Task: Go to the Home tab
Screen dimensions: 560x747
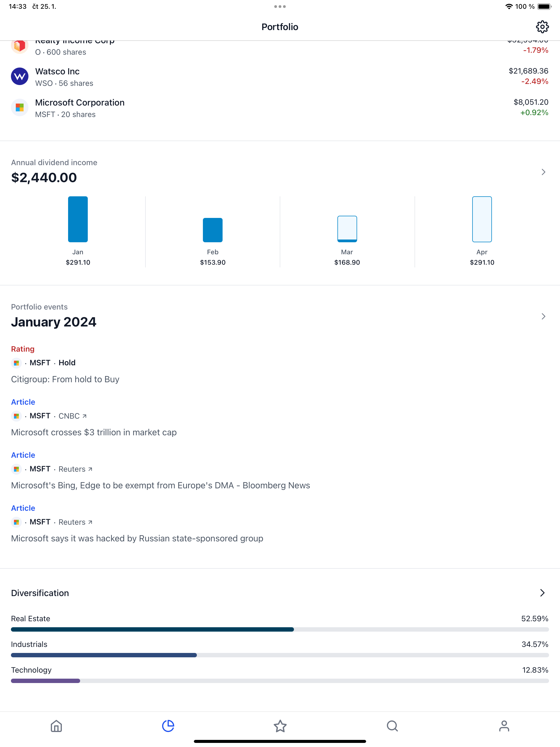Action: pos(56,726)
